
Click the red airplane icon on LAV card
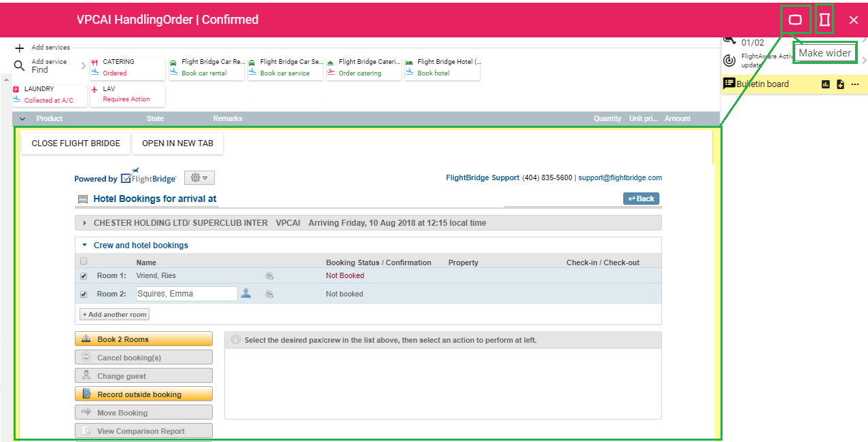click(x=94, y=89)
